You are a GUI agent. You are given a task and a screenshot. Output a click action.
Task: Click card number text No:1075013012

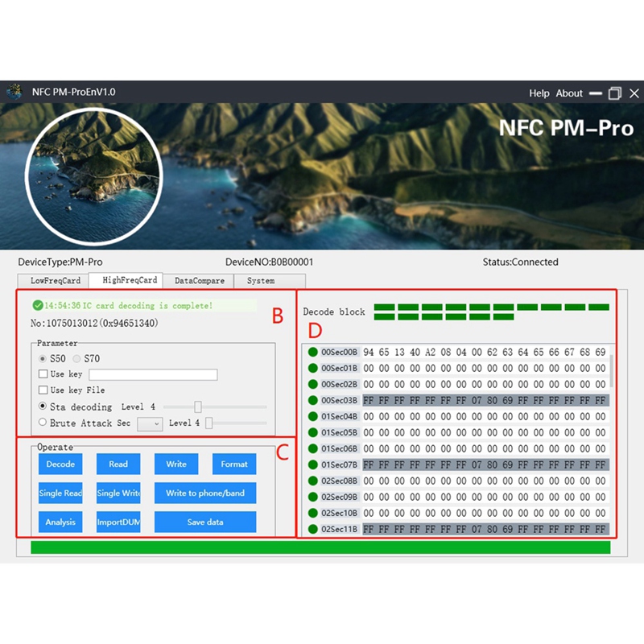click(94, 324)
